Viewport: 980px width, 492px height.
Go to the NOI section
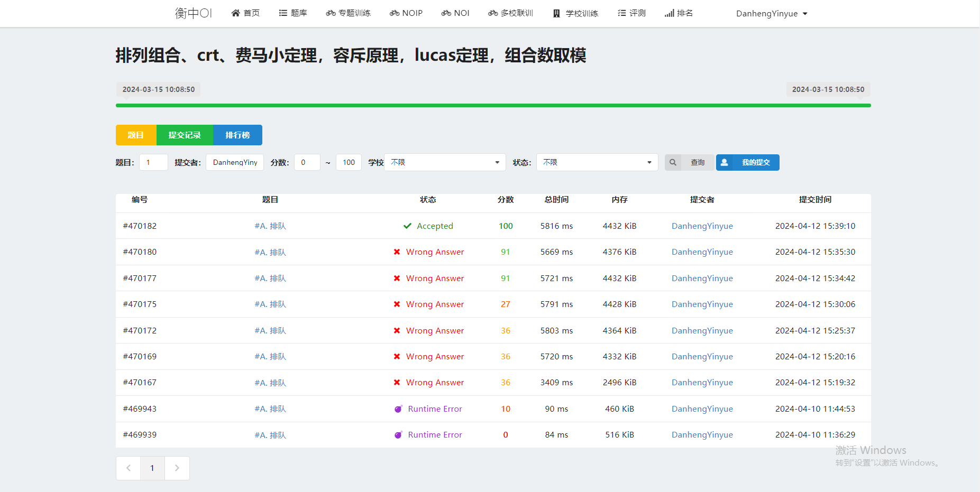pos(455,13)
